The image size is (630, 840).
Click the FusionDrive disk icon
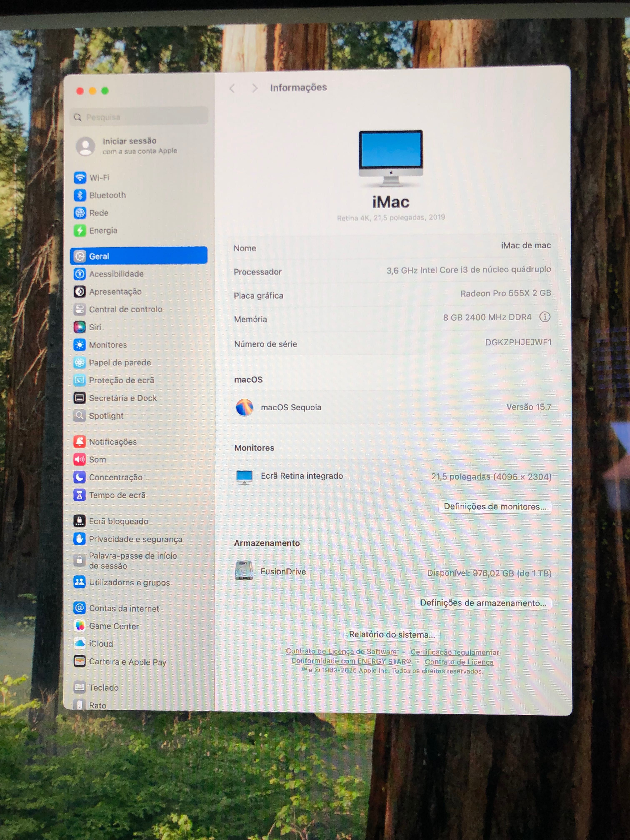[x=244, y=571]
